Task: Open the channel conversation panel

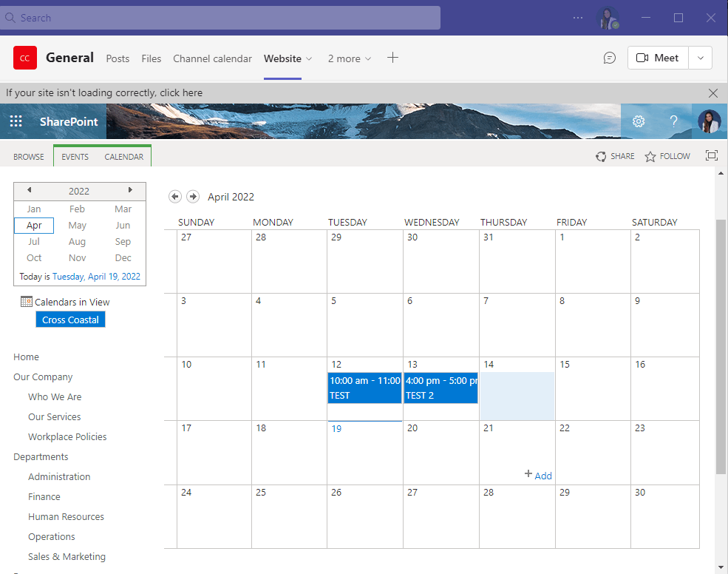Action: point(609,57)
